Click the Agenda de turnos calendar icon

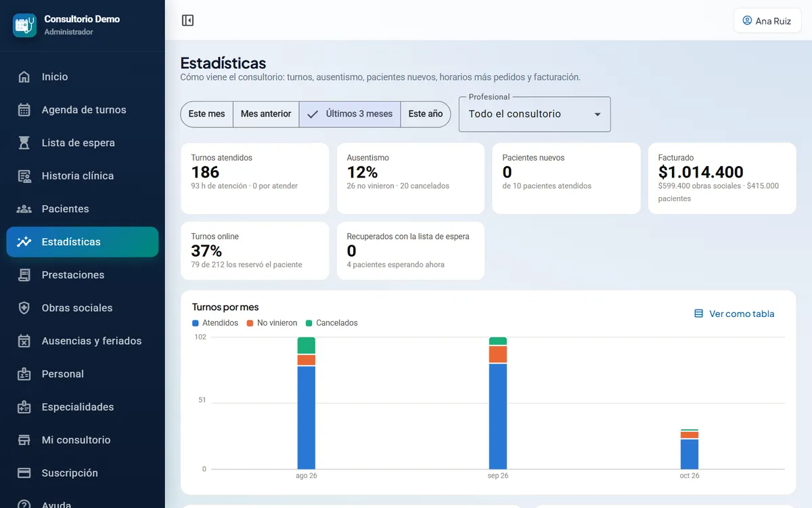tap(24, 110)
